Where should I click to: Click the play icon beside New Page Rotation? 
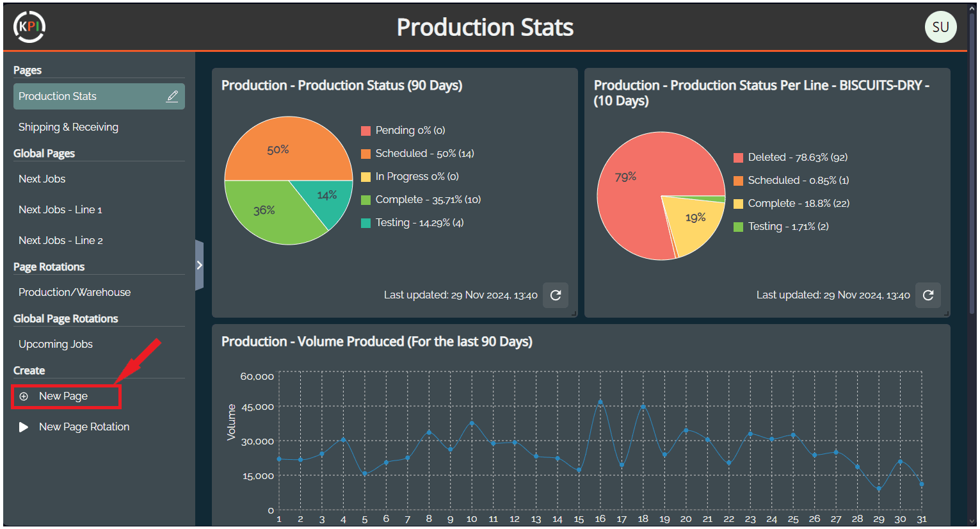point(24,427)
